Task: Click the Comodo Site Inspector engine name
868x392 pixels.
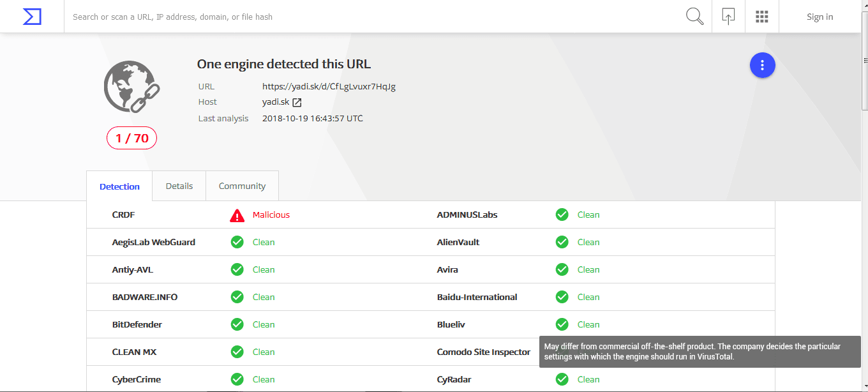Action: point(483,352)
